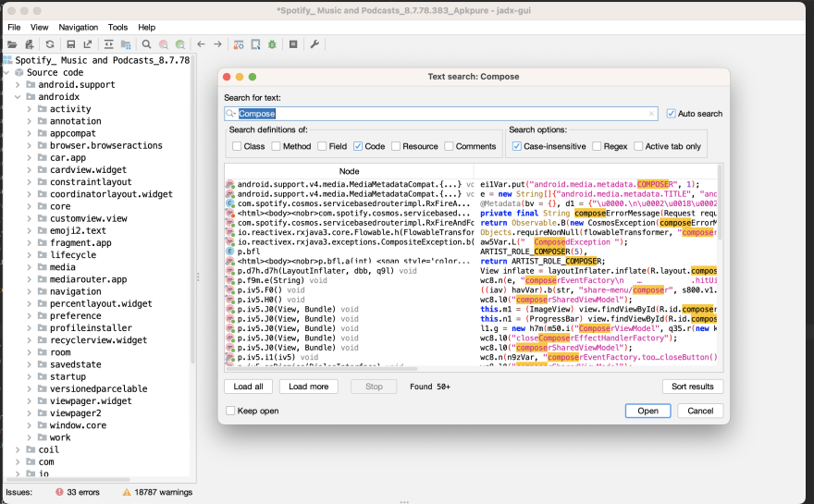Viewport: 814px width, 504px height.
Task: Click the horizontal scrollbar under results list
Action: (321, 369)
